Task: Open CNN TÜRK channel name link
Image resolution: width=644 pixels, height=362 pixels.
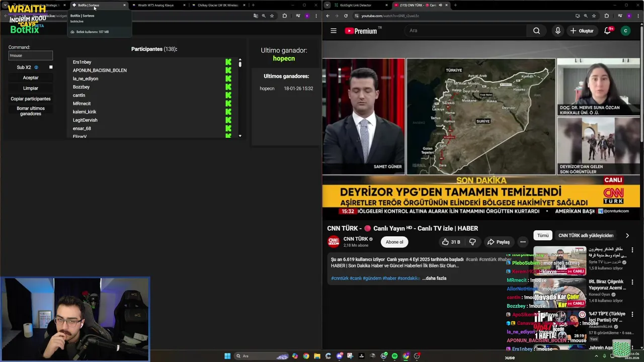Action: click(x=356, y=239)
